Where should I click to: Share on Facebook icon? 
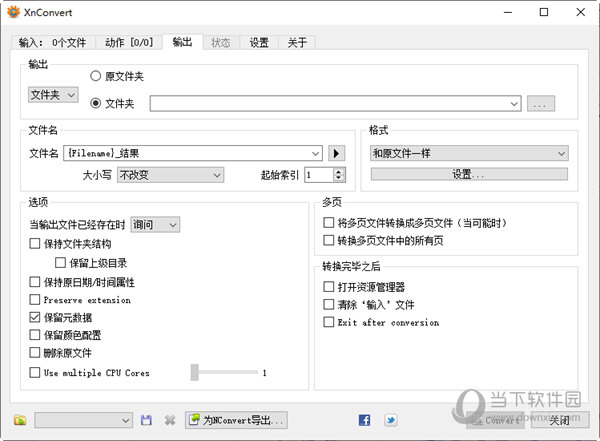point(364,420)
